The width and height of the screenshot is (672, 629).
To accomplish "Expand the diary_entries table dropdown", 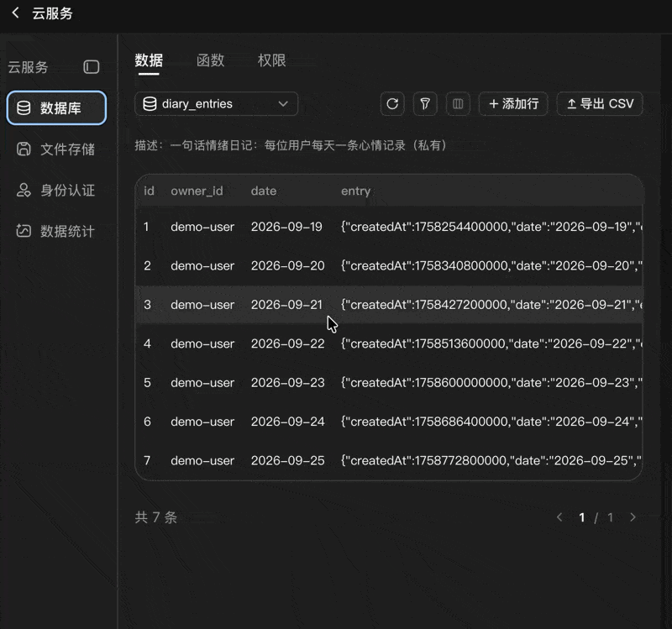I will coord(217,103).
